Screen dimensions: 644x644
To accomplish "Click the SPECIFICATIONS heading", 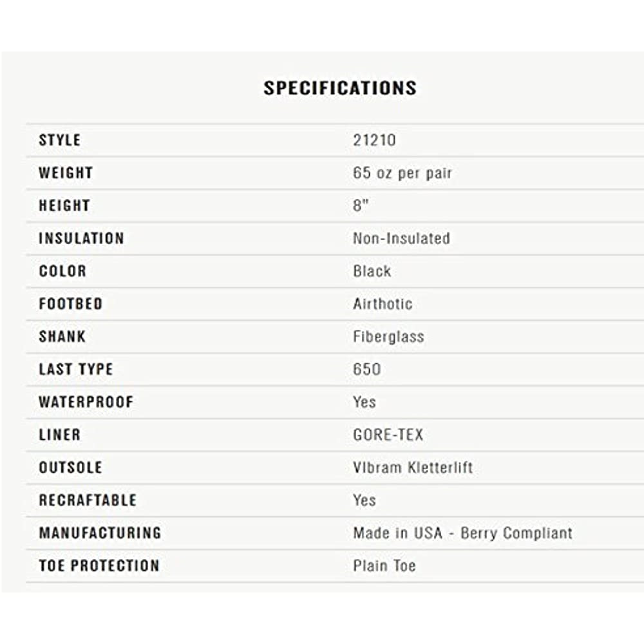I will 339,88.
